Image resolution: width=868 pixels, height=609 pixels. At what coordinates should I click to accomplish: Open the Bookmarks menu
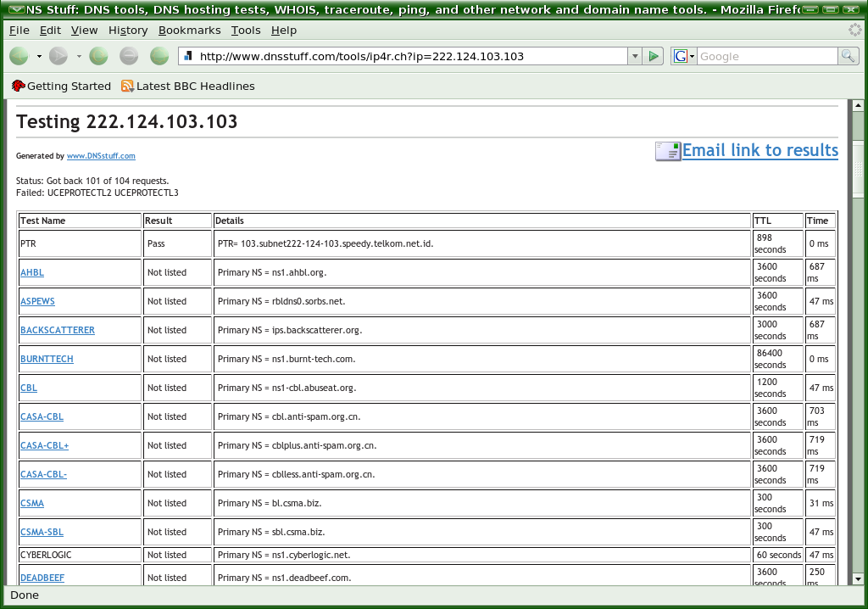tap(189, 30)
